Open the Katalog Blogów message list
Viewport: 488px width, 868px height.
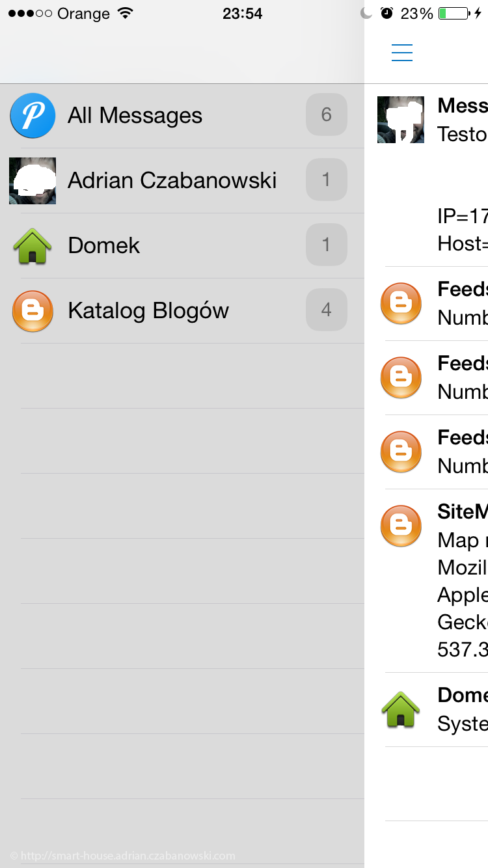[x=182, y=311]
